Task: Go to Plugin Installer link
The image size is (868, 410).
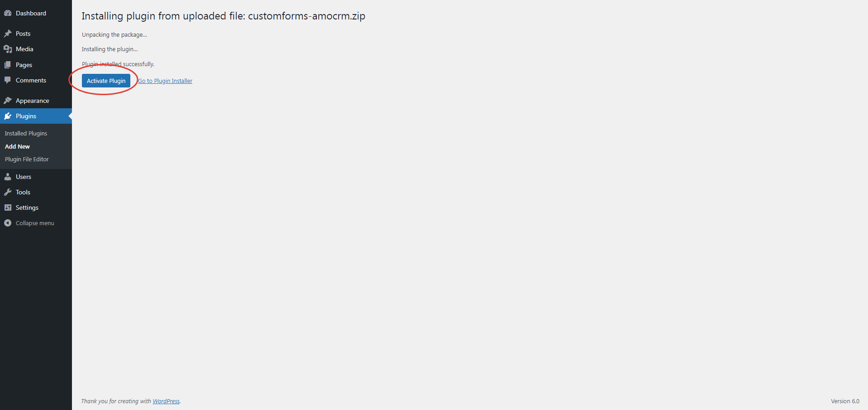Action: point(165,81)
